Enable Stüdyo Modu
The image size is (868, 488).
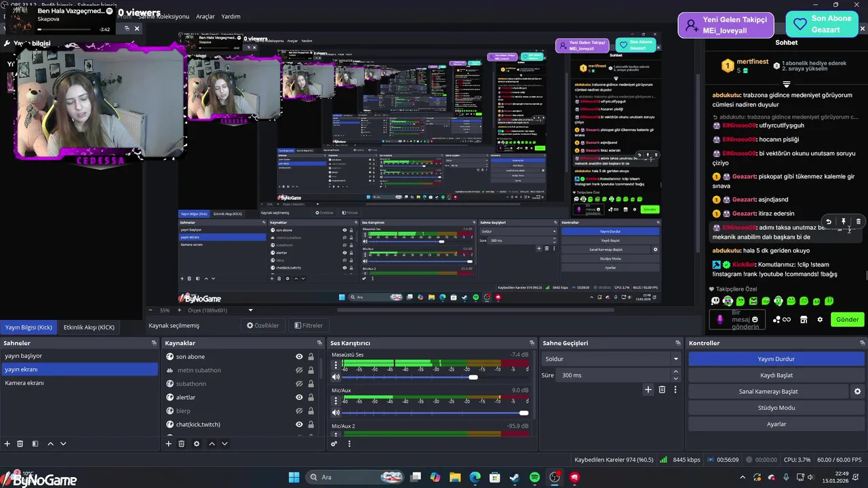click(x=776, y=408)
